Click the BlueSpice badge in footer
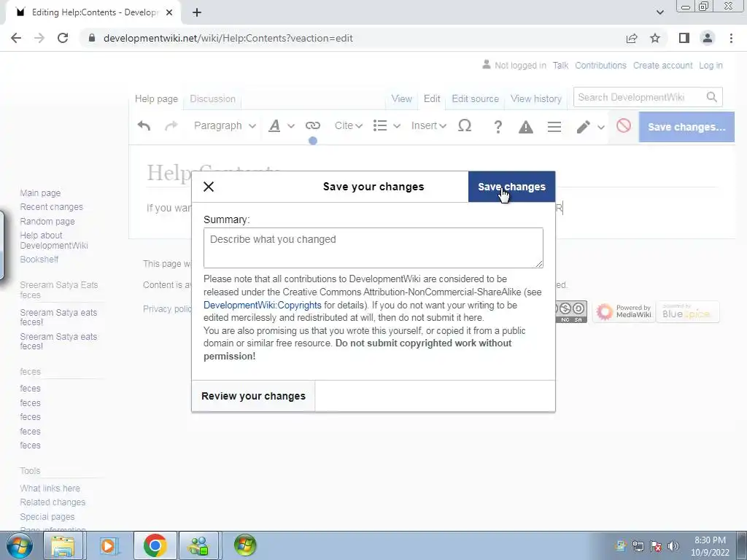The width and height of the screenshot is (747, 560). (687, 312)
